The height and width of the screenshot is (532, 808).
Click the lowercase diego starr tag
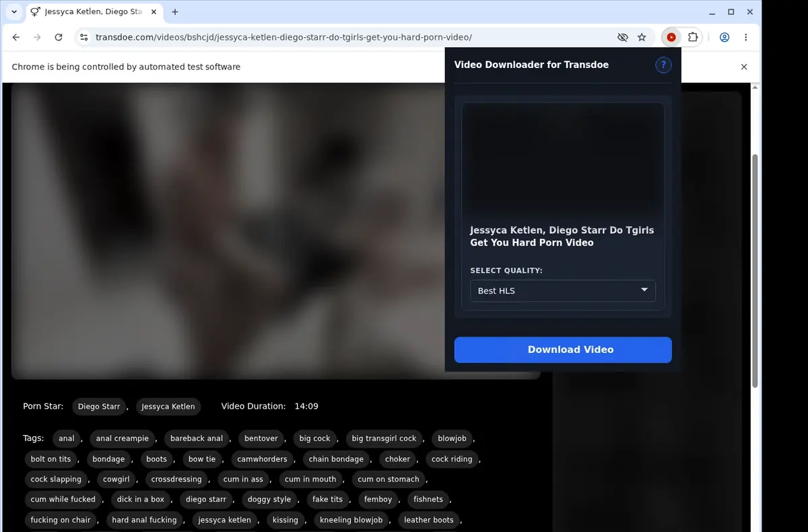206,500
